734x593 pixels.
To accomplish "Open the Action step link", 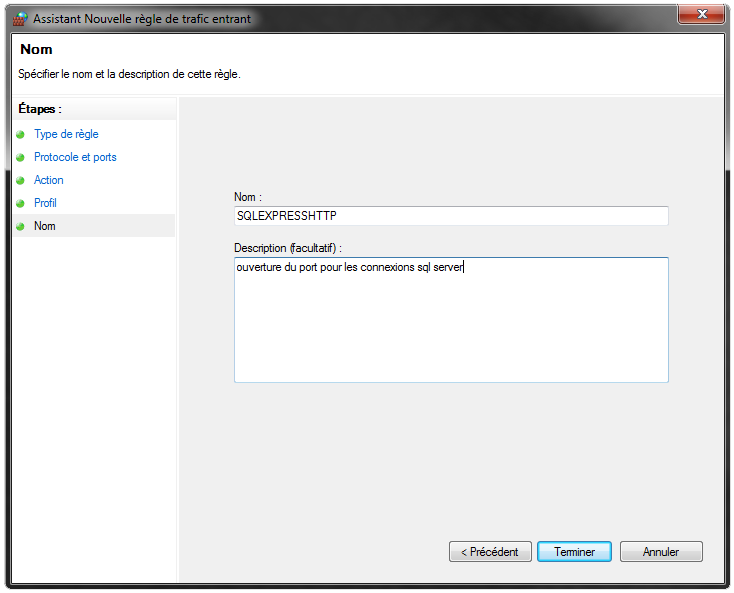I will [49, 180].
